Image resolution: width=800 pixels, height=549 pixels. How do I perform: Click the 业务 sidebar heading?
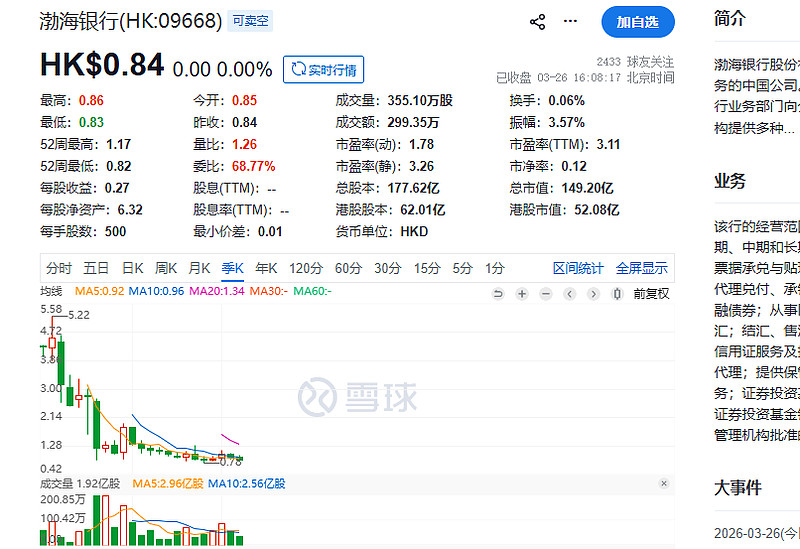(730, 181)
